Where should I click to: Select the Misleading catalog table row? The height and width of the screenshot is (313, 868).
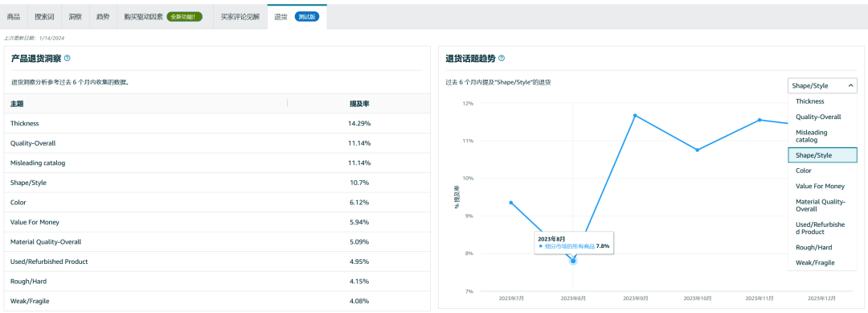(x=217, y=163)
